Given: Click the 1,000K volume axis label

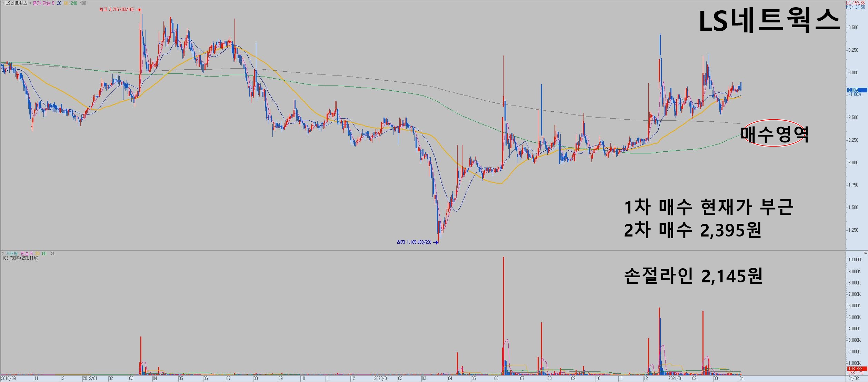Looking at the screenshot, I should 855,363.
